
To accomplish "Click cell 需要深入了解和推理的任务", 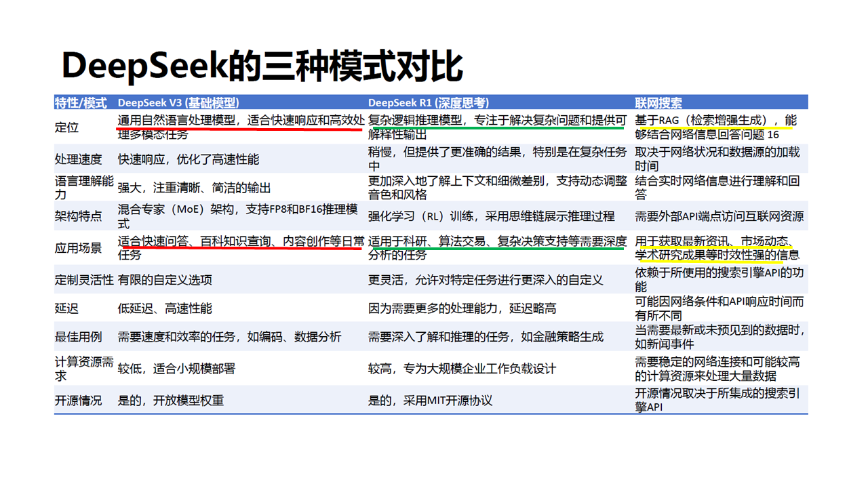I will [x=486, y=337].
